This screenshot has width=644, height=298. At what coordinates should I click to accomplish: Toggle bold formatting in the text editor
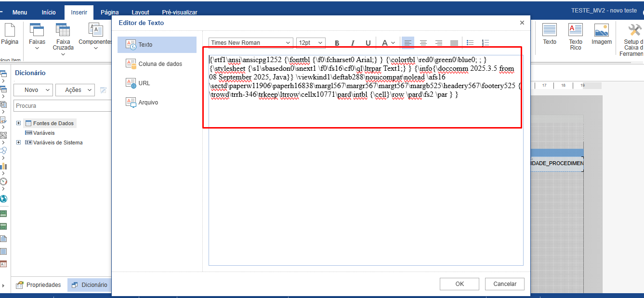(337, 43)
